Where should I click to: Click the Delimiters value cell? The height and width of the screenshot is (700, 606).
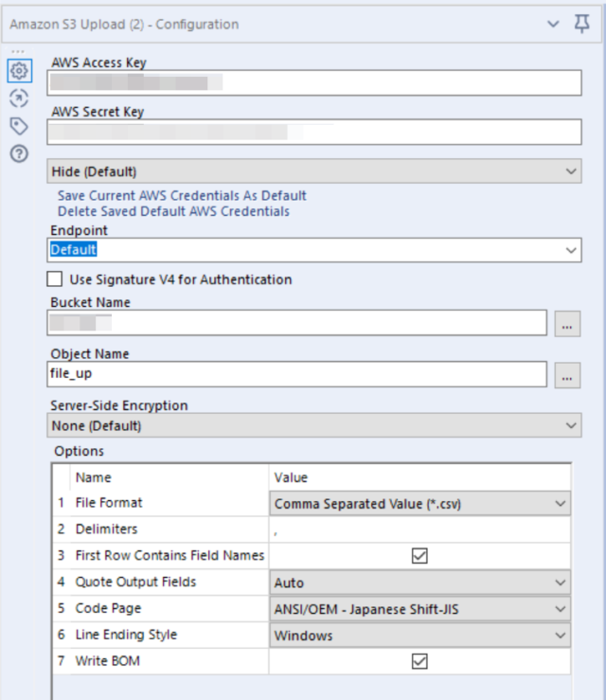coord(419,529)
